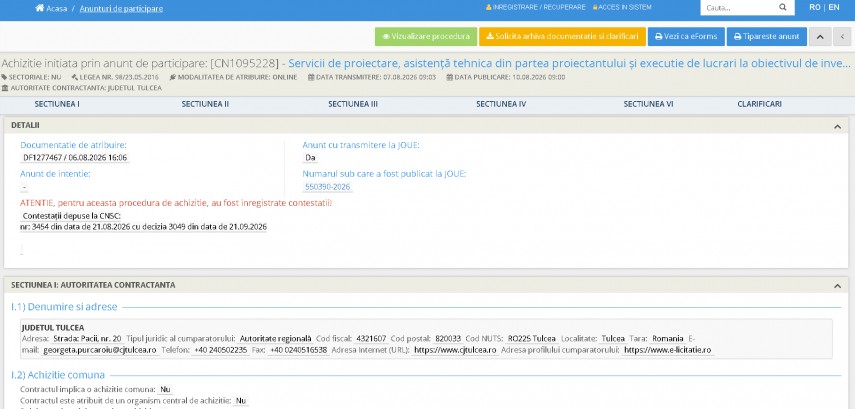This screenshot has height=409, width=855.
Task: Switch language to EN
Action: click(x=834, y=8)
